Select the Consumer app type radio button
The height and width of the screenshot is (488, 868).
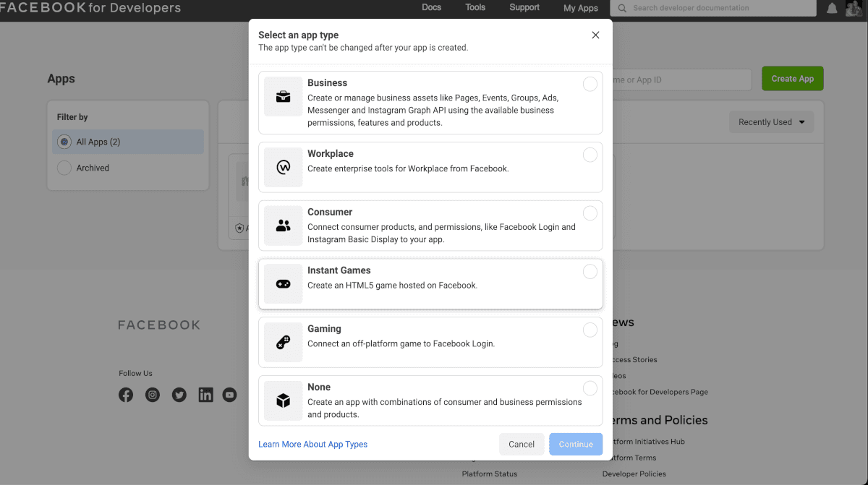[x=590, y=213]
